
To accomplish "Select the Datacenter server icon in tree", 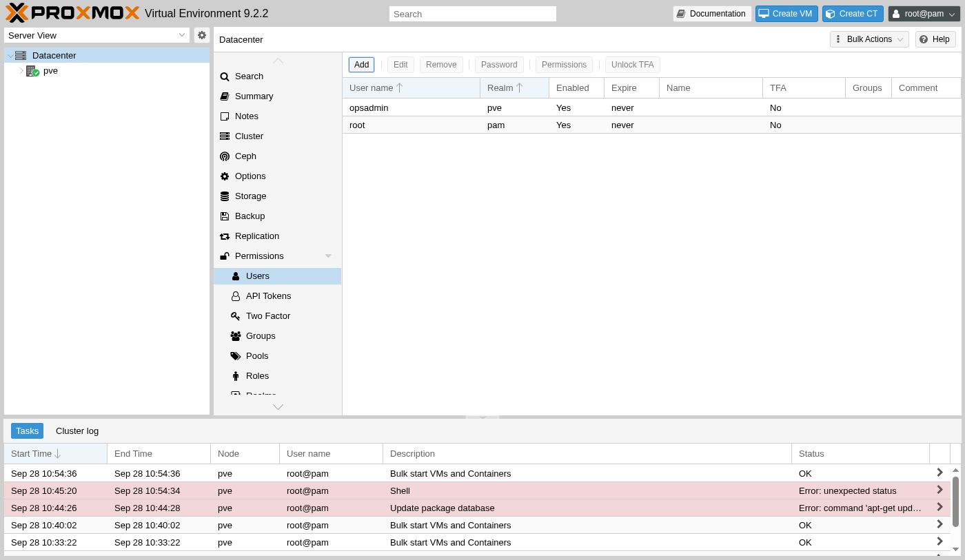I will coord(21,56).
